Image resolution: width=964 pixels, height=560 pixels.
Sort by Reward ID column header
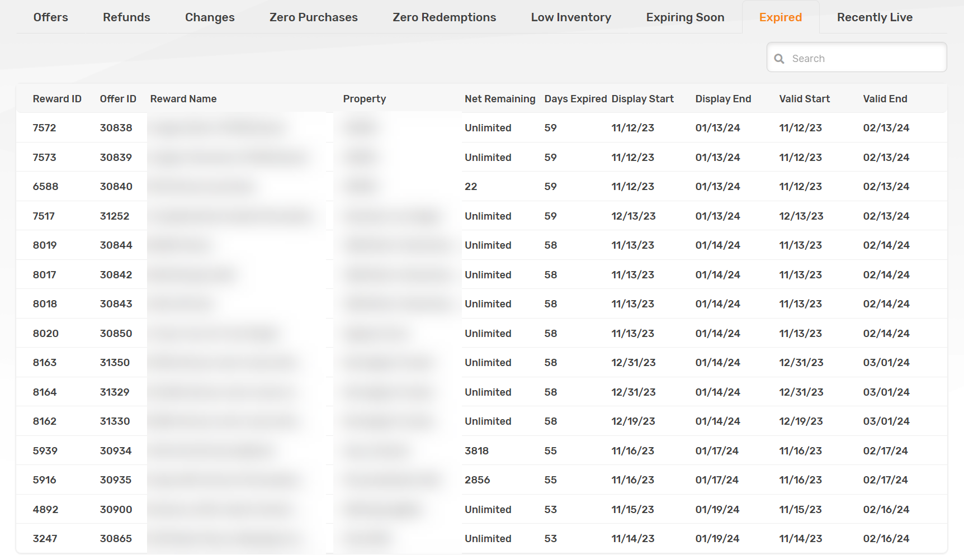[57, 99]
